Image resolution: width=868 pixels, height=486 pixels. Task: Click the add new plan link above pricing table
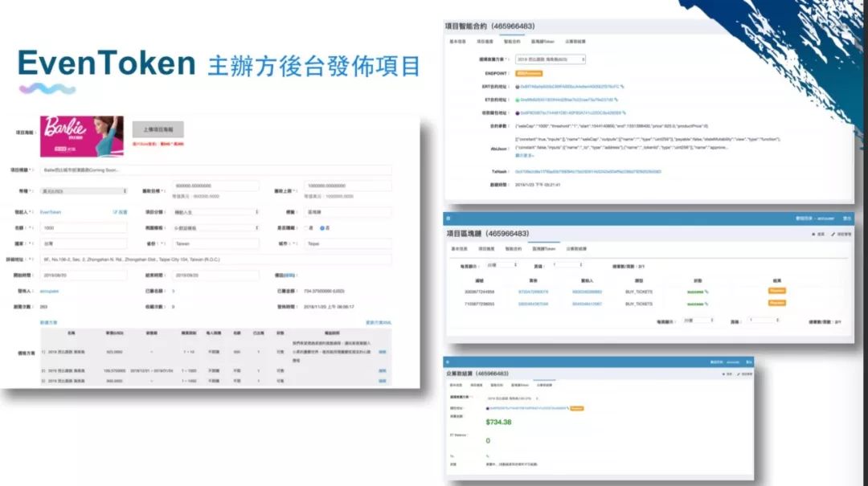(x=49, y=323)
